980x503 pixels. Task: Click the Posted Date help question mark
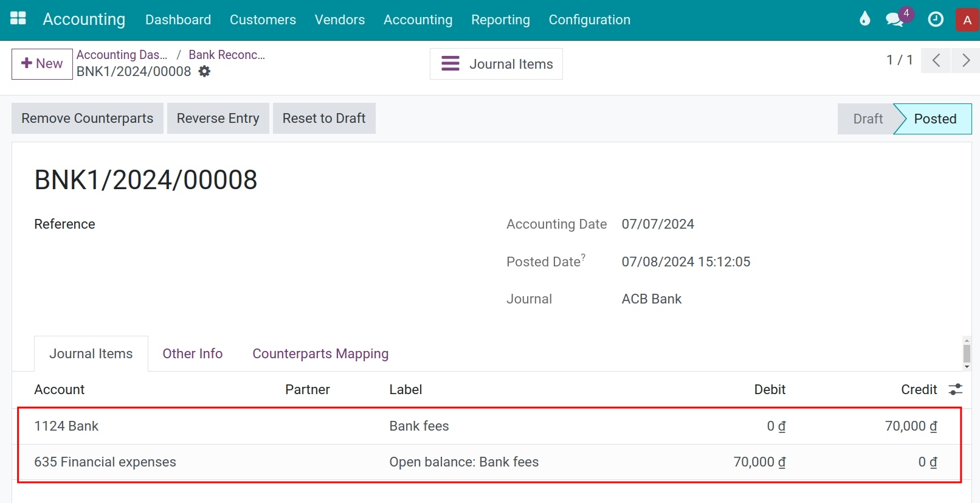(583, 257)
